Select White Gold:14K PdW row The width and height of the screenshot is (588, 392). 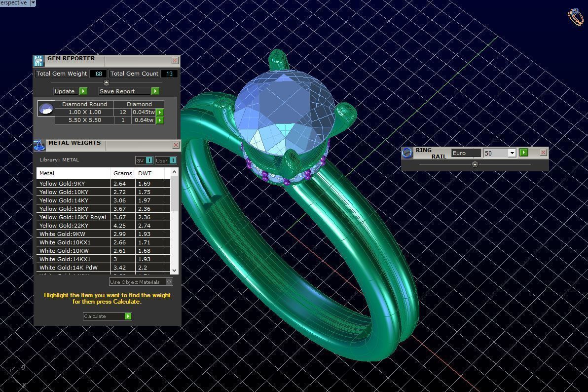[103, 268]
